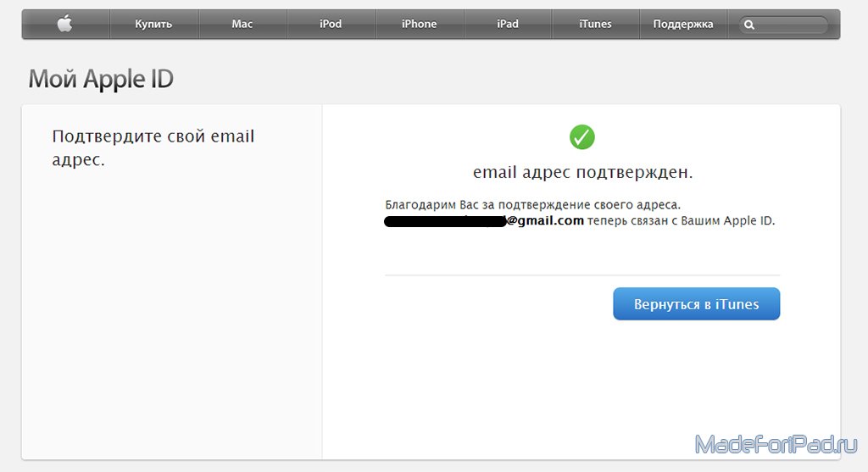Click the @gmail.com email address text
Screen dimensions: 868x472
coord(545,221)
